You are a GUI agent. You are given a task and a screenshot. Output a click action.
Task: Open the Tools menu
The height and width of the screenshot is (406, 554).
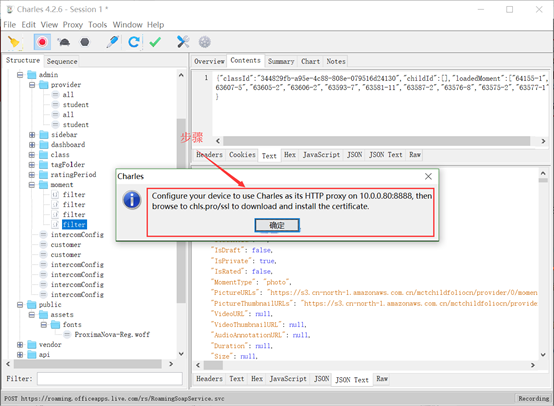tap(98, 25)
